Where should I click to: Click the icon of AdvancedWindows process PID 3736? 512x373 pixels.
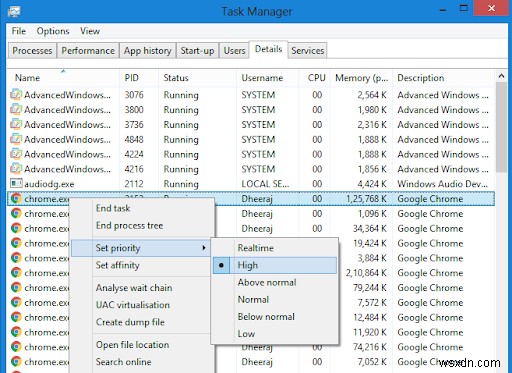click(16, 125)
